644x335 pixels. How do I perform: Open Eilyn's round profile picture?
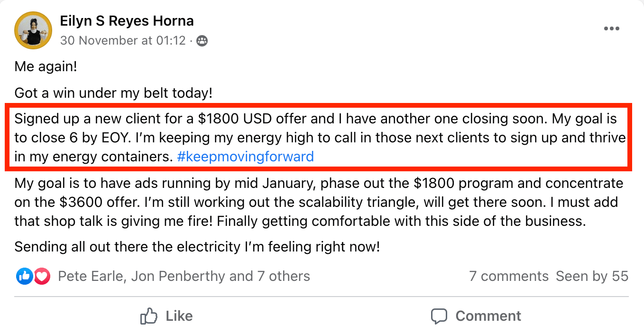click(x=33, y=31)
